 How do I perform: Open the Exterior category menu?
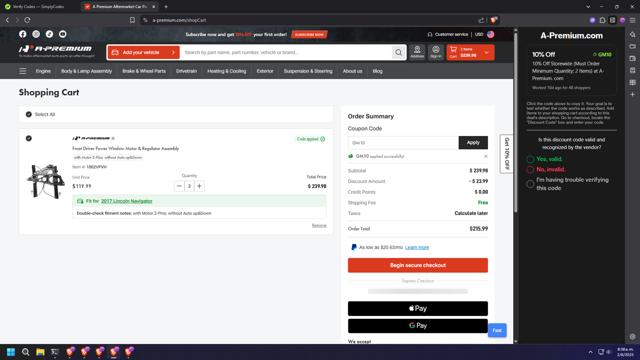pos(264,71)
